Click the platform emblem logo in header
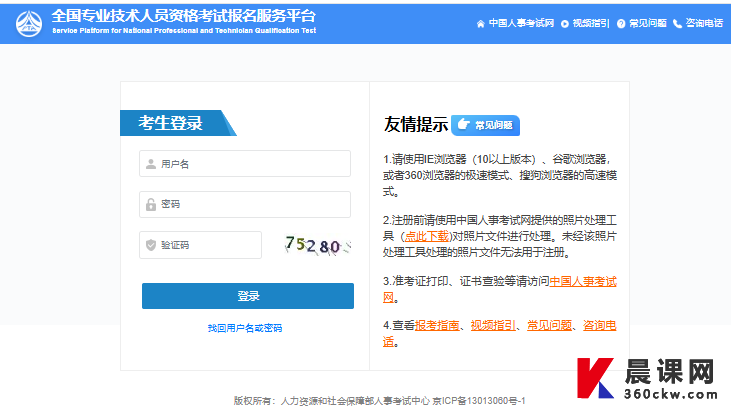Screen dimensions: 731x417 [30, 22]
